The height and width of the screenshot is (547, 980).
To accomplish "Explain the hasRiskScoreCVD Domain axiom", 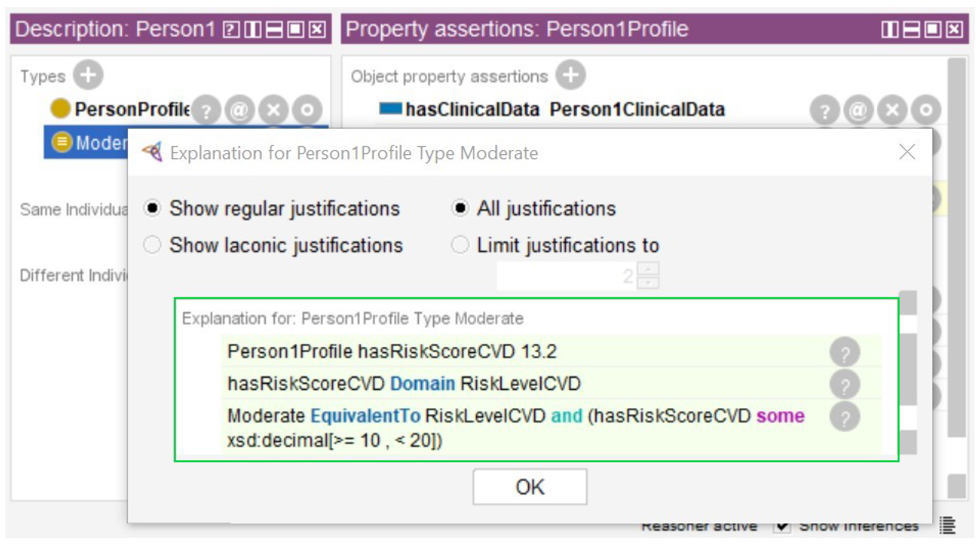I will pyautogui.click(x=845, y=385).
